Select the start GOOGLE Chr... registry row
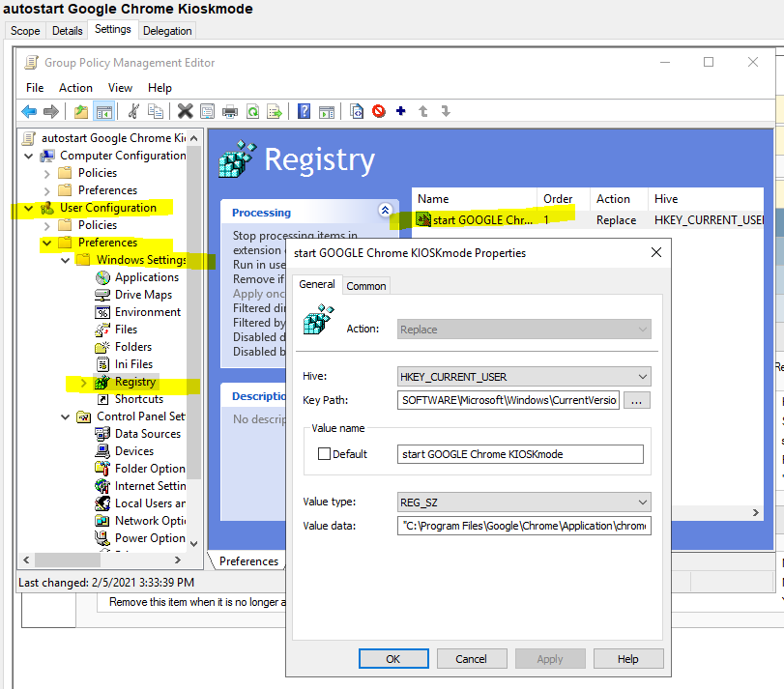Image resolution: width=784 pixels, height=689 pixels. pyautogui.click(x=589, y=219)
